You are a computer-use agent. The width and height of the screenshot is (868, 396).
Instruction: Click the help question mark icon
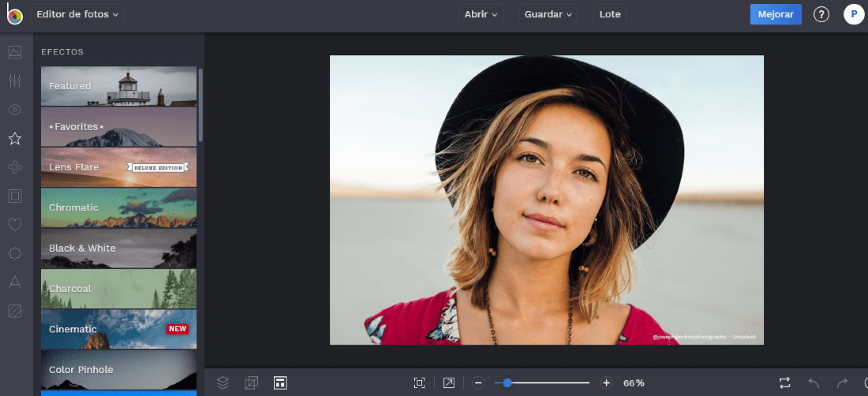click(x=821, y=14)
